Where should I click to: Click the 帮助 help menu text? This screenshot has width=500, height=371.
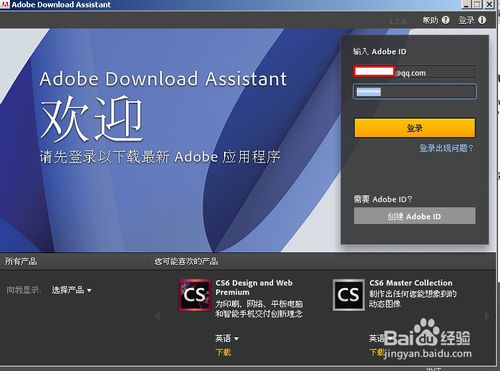click(430, 20)
